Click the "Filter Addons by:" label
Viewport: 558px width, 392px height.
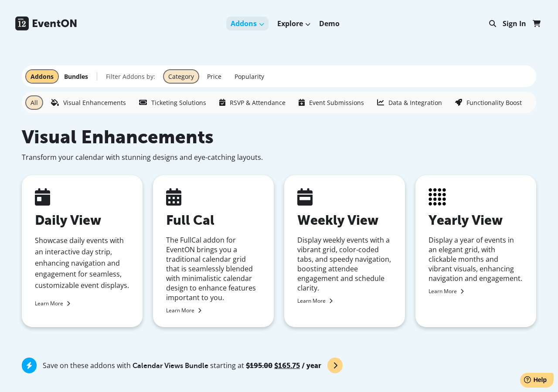(x=130, y=76)
